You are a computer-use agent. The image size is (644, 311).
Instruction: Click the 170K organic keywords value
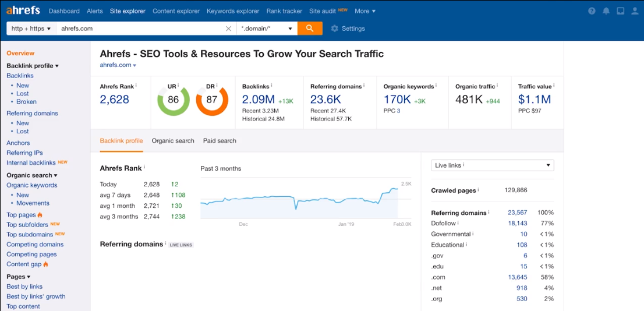(x=397, y=100)
